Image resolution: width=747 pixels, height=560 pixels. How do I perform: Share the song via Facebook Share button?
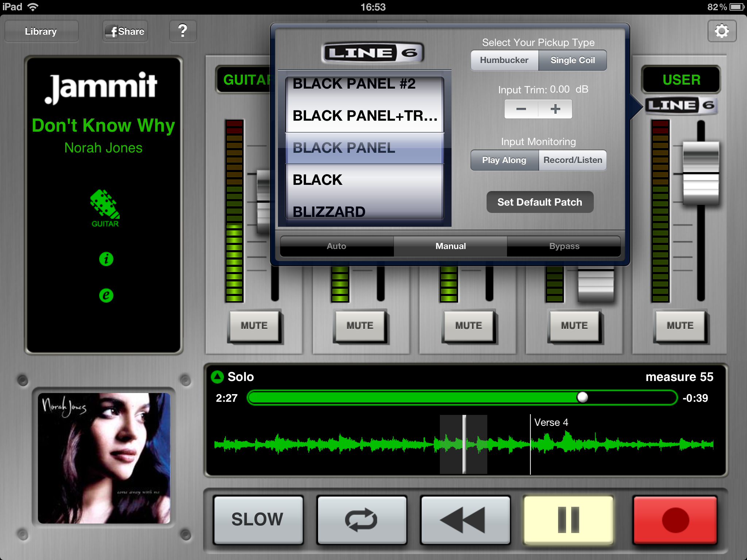(x=125, y=31)
